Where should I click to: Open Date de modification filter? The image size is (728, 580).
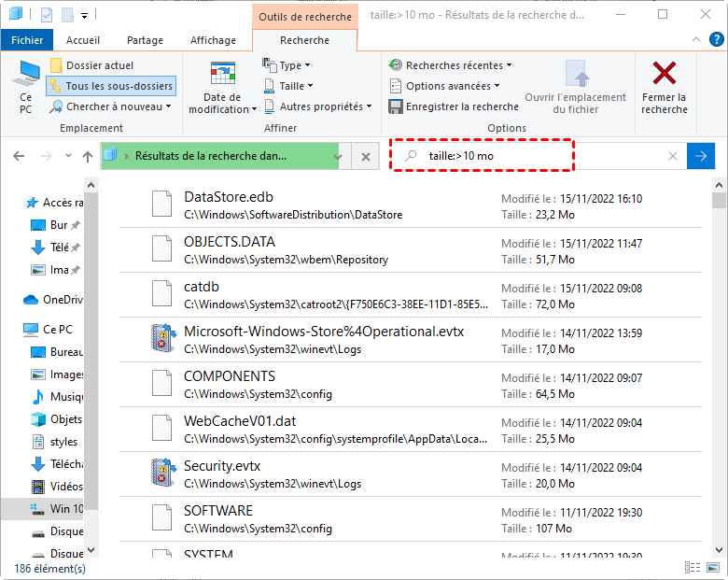click(x=222, y=88)
